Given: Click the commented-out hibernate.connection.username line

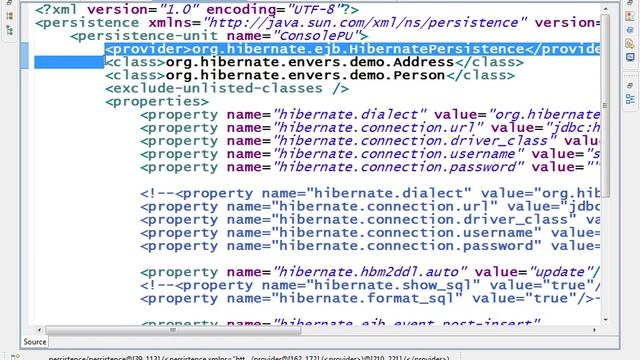Looking at the screenshot, I should point(370,232).
